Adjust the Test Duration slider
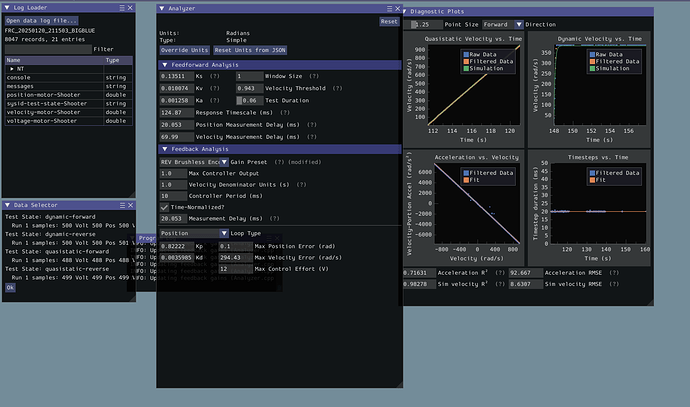The width and height of the screenshot is (690, 407). click(x=250, y=101)
